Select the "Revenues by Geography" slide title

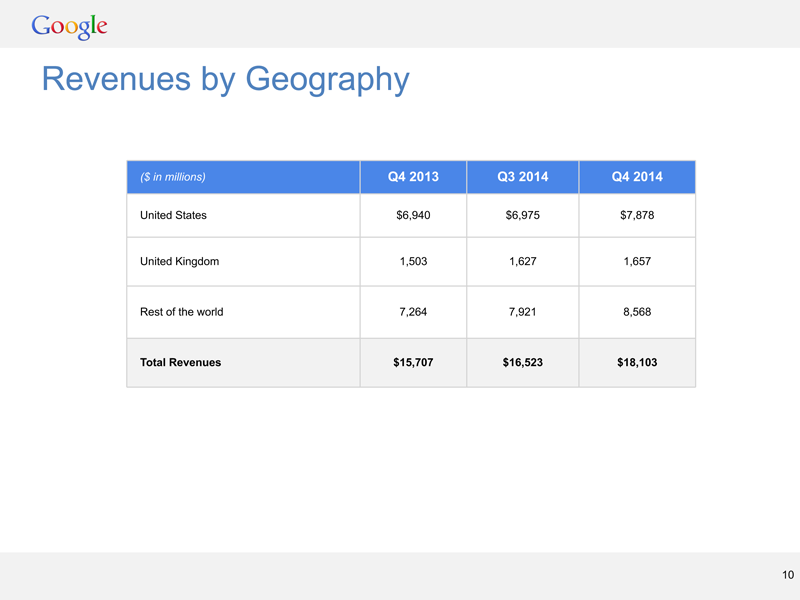(225, 78)
